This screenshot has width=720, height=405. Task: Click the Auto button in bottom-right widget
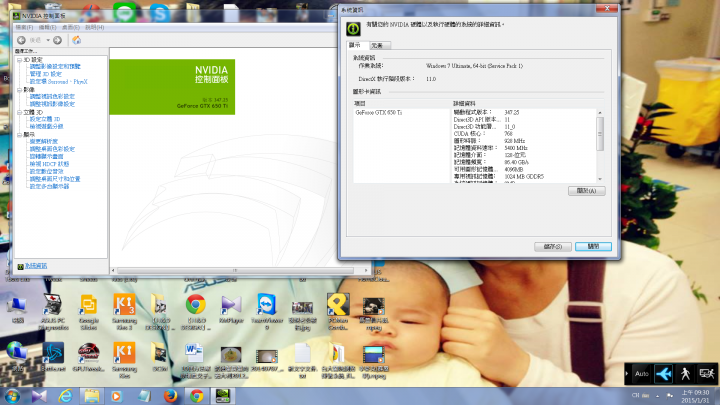[641, 374]
